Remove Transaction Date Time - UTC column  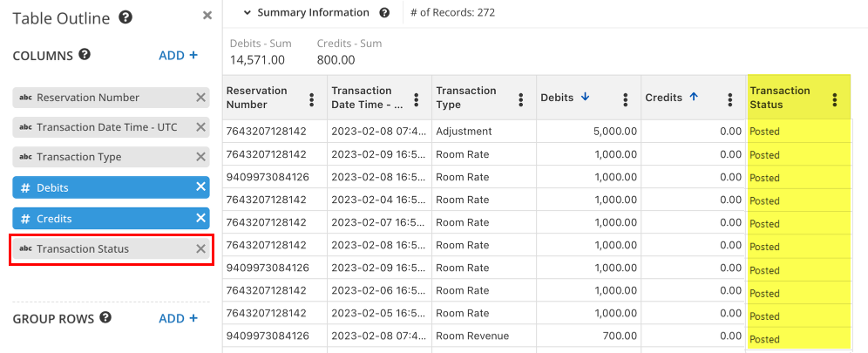pos(200,127)
